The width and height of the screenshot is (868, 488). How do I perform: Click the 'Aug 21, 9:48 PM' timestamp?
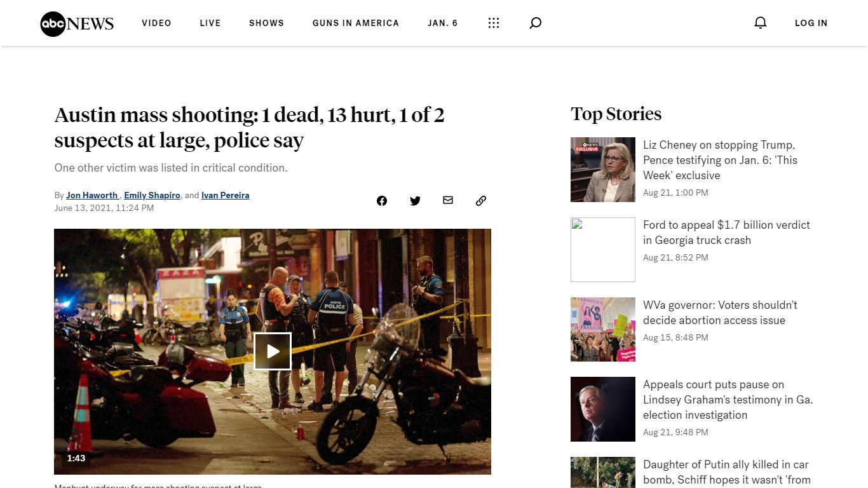(x=675, y=432)
